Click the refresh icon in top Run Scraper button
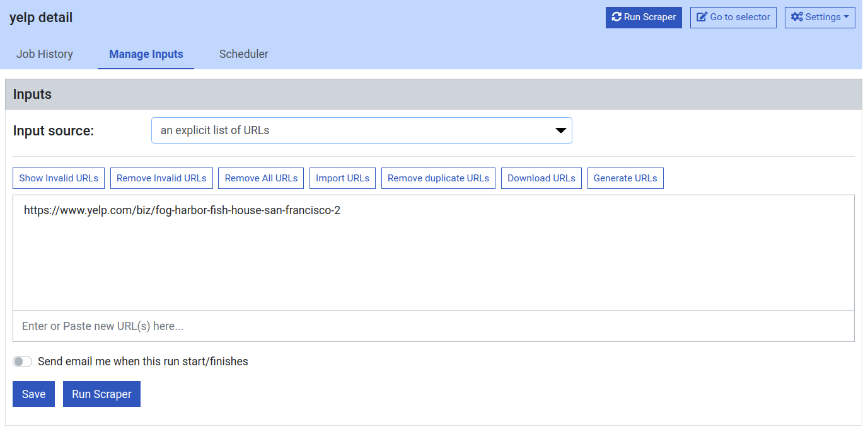The height and width of the screenshot is (427, 868). click(616, 17)
